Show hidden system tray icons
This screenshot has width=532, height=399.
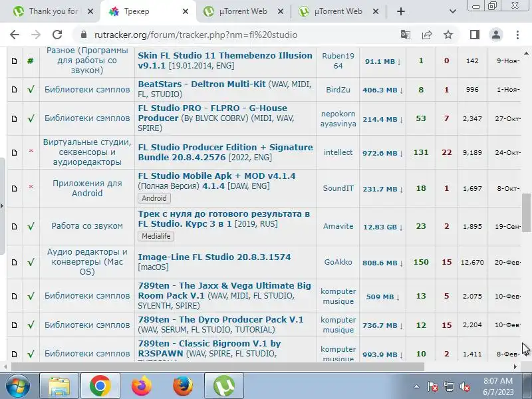click(x=416, y=386)
